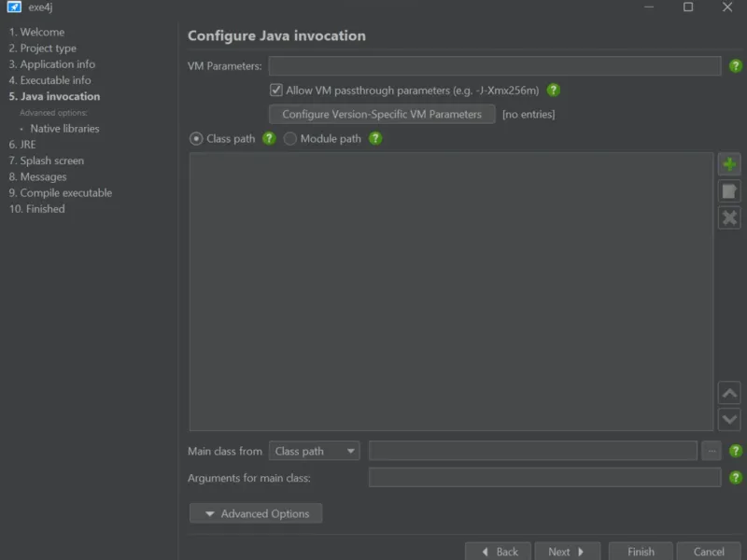This screenshot has width=747, height=560.
Task: Select the Module path radio button
Action: tap(289, 138)
